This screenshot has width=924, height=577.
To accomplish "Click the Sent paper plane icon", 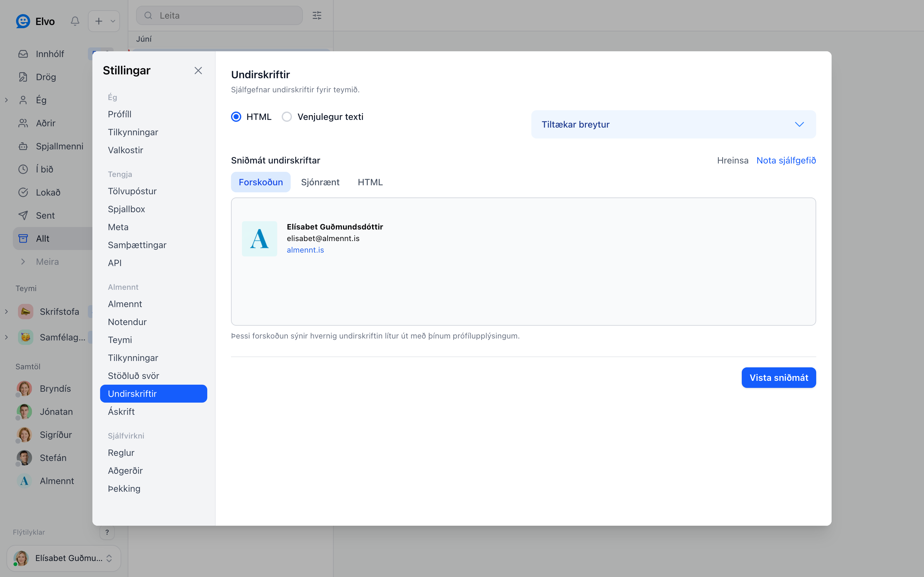I will coord(23,215).
